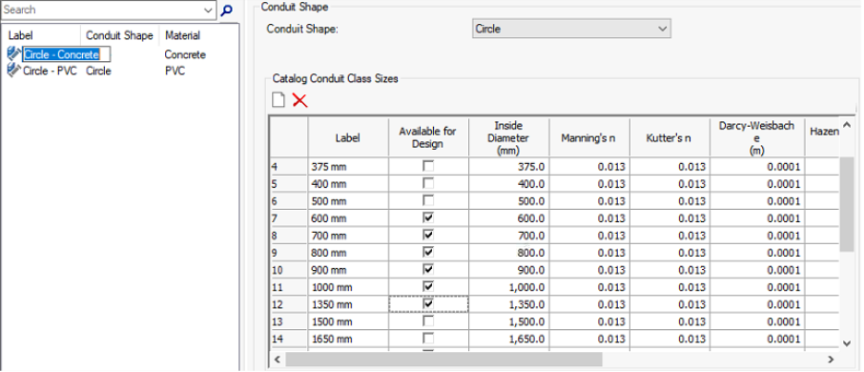Image resolution: width=864 pixels, height=372 pixels.
Task: Click the Hazen column header
Action: [x=822, y=138]
